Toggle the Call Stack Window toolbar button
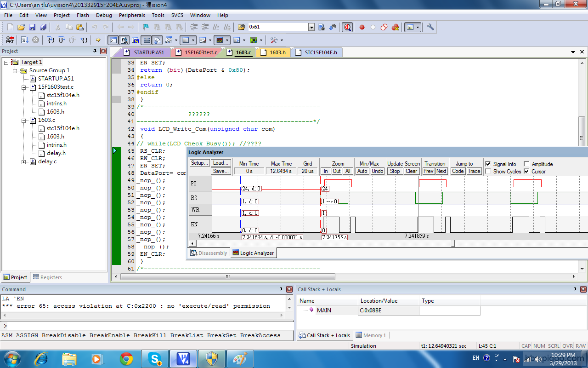 pyautogui.click(x=158, y=40)
